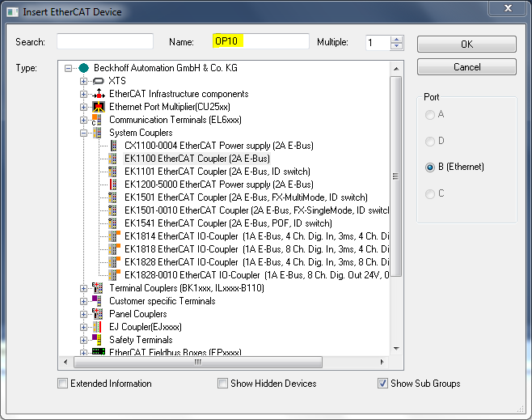532x420 pixels.
Task: Click the Ethernet Port Multiplier icon
Action: [x=99, y=107]
